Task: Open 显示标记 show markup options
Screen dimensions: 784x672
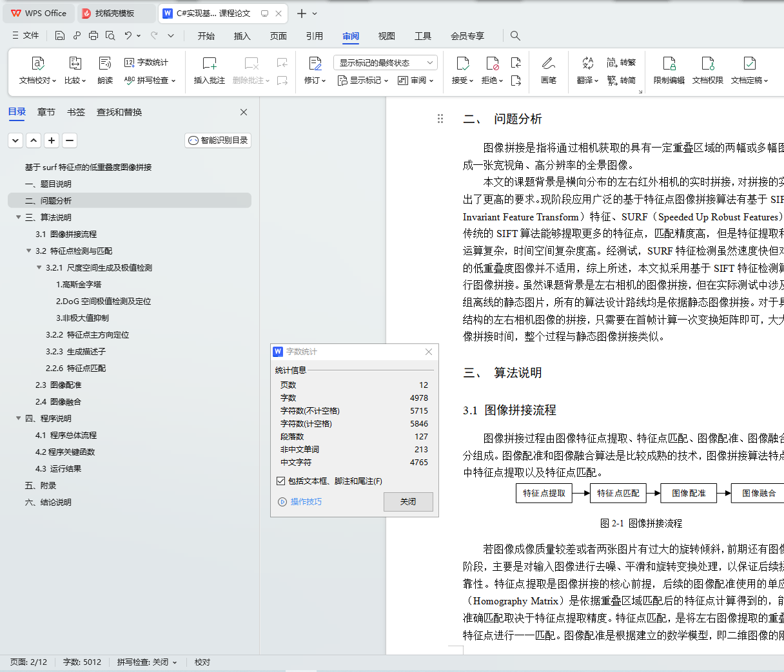Action: pos(363,81)
